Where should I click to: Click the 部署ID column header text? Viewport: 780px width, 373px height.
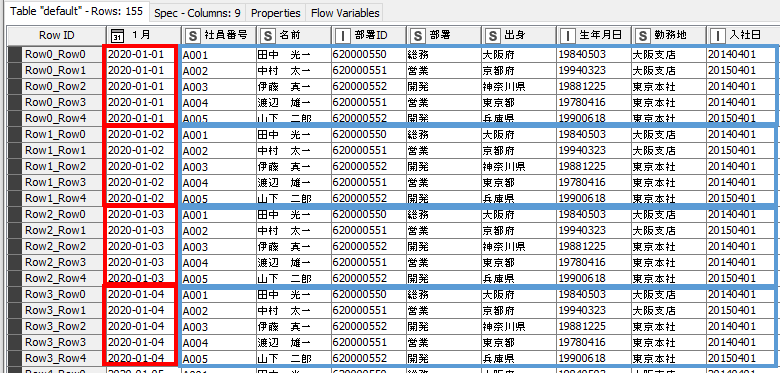pos(371,35)
